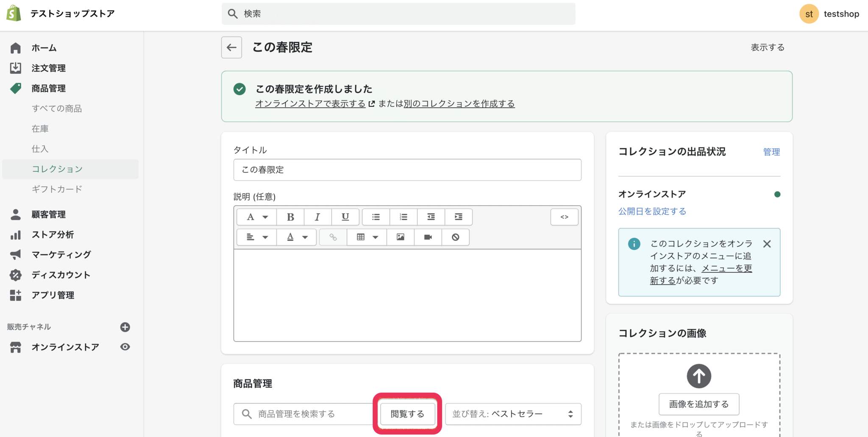Toggle bold formatting in the description editor
This screenshot has height=437, width=868.
290,217
